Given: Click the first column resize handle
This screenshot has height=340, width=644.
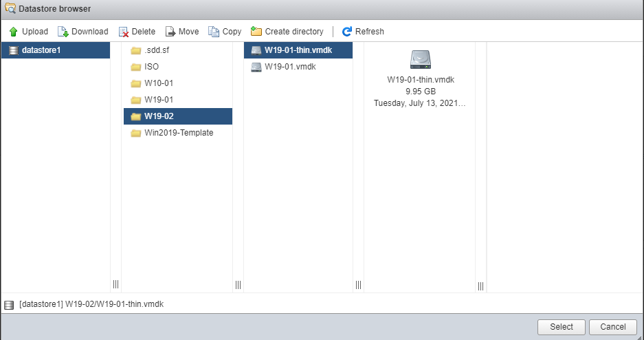Looking at the screenshot, I should 116,284.
